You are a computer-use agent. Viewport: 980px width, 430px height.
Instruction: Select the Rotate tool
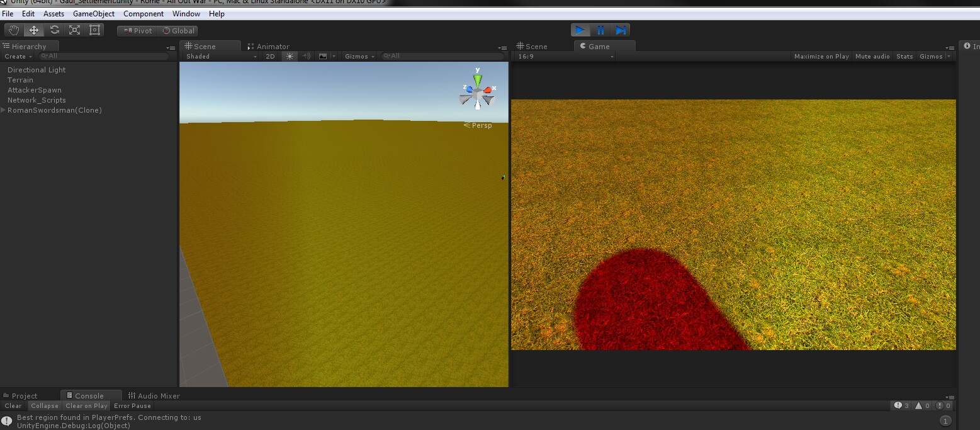tap(54, 30)
